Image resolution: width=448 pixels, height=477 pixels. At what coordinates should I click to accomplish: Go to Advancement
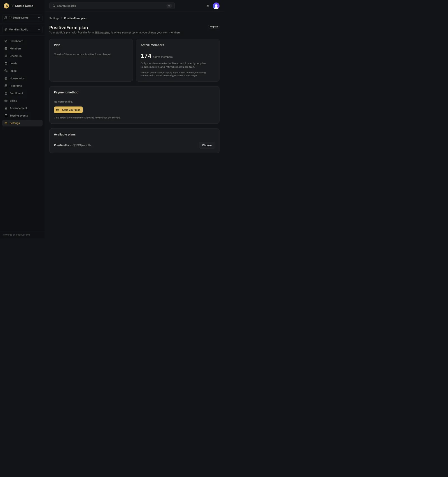tap(22, 108)
